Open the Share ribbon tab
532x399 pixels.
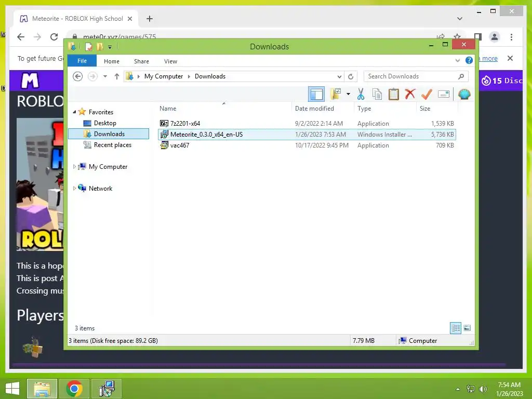point(141,61)
